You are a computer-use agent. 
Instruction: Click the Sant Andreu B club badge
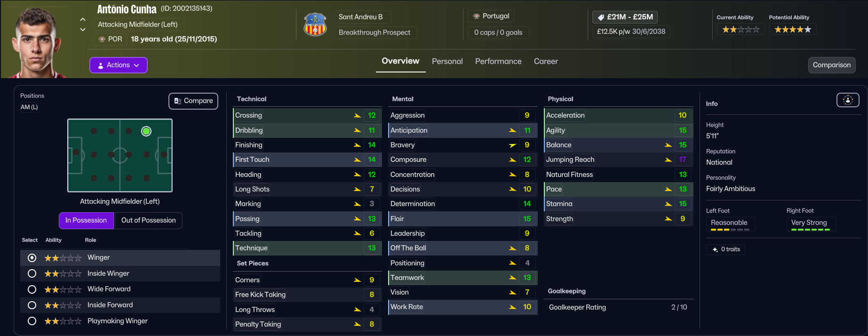pos(315,25)
